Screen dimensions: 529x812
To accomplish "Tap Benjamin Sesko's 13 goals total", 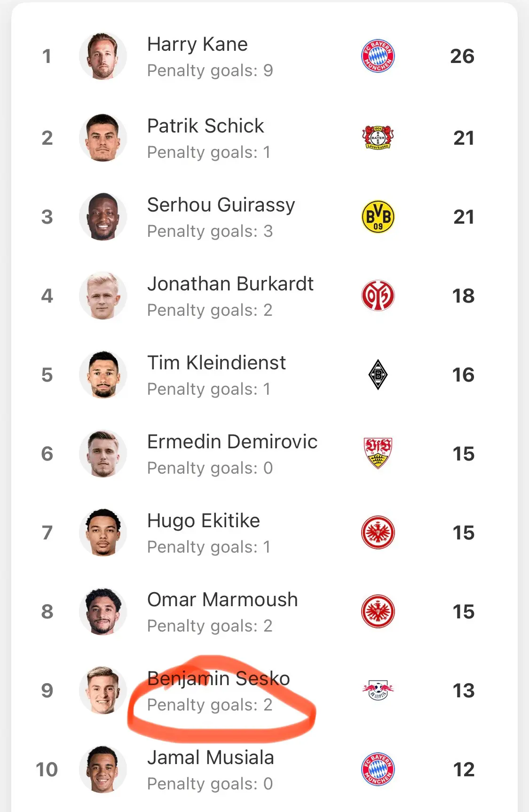I will coord(463,690).
